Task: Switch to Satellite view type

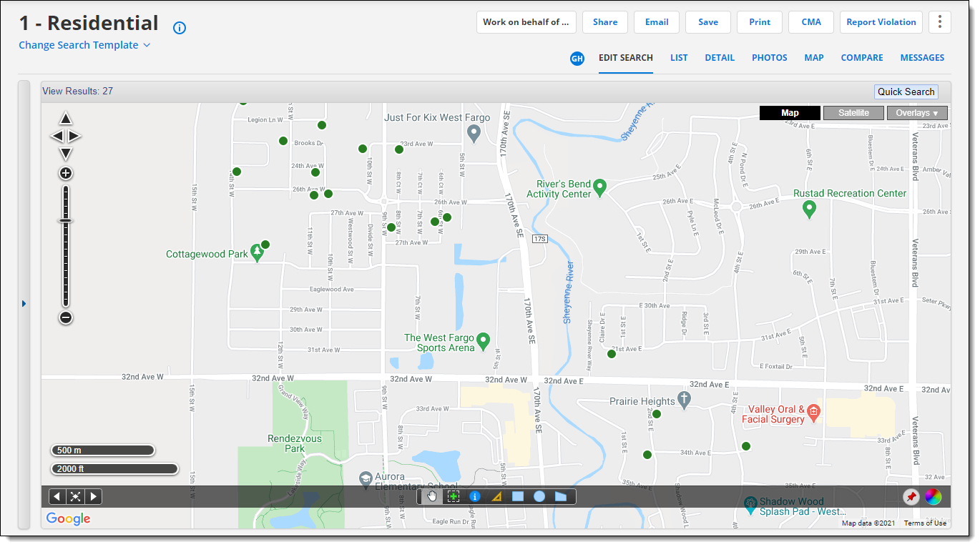Action: click(x=853, y=113)
